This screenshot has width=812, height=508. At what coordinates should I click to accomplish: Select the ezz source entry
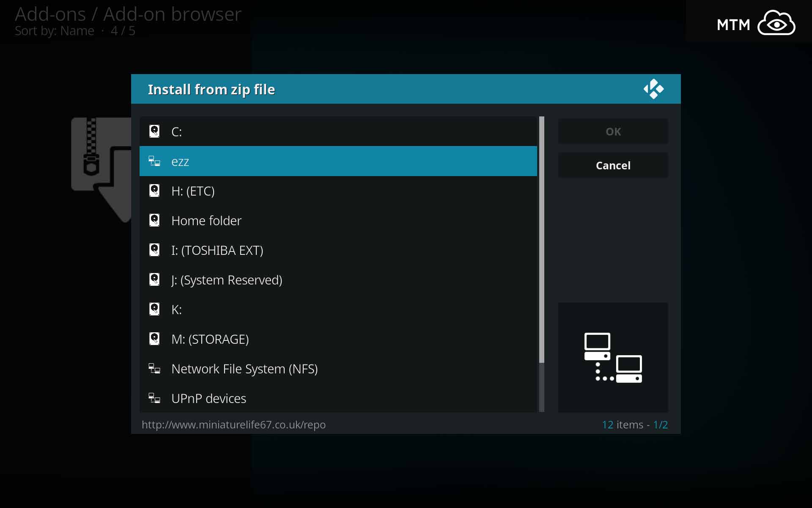(x=338, y=161)
